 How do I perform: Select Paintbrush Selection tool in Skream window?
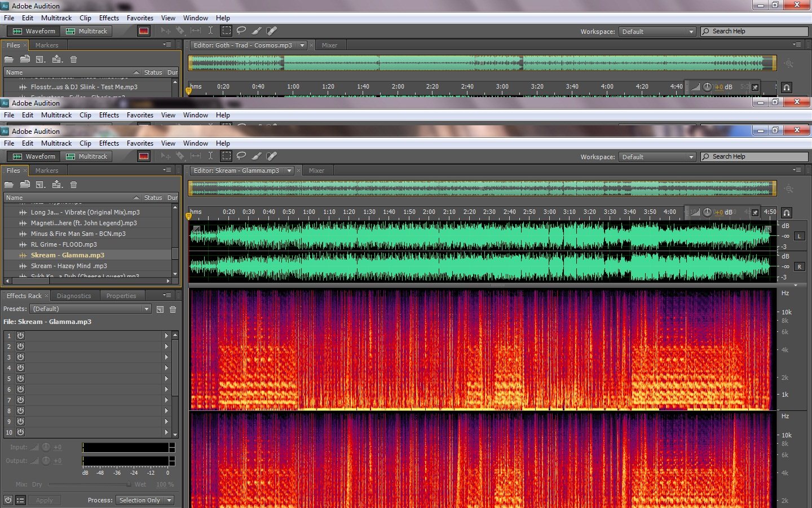tap(257, 156)
